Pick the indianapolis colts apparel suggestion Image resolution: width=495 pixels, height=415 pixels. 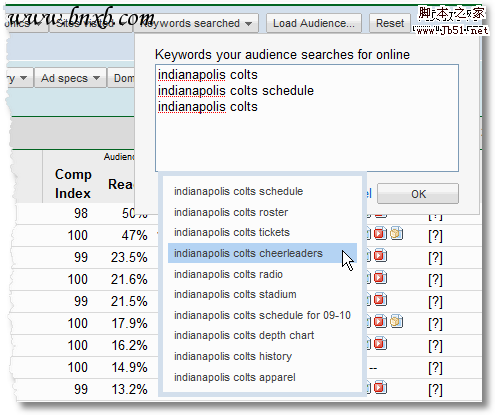262,377
